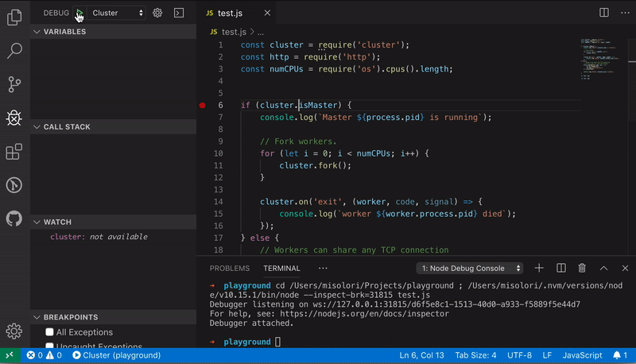Select the test.js editor tab

coord(230,13)
